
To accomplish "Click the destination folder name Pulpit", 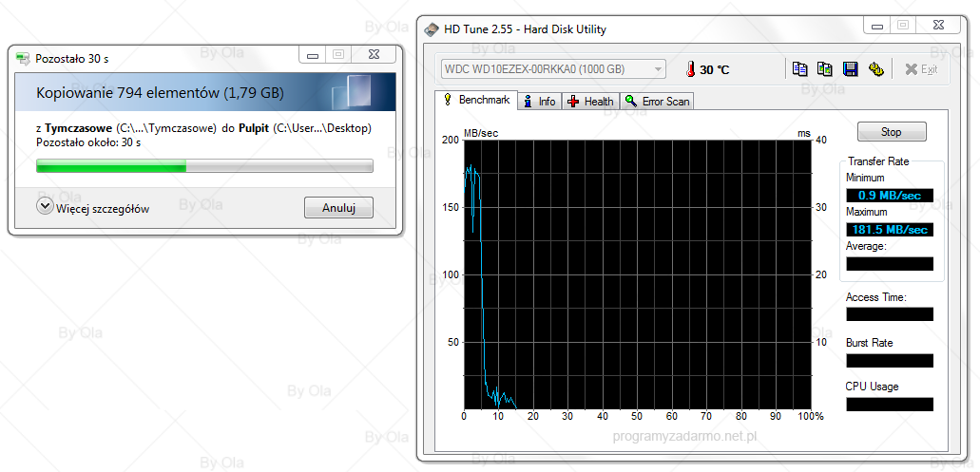I will (x=254, y=128).
